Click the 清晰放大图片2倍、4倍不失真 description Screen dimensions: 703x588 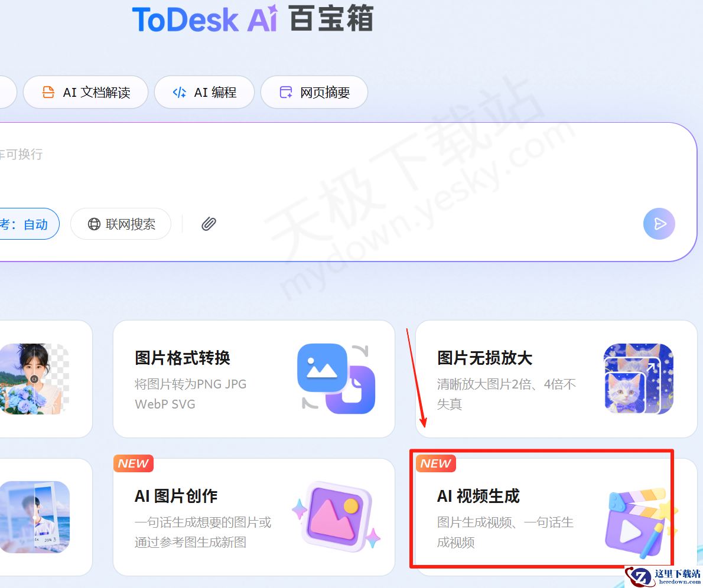click(x=507, y=394)
